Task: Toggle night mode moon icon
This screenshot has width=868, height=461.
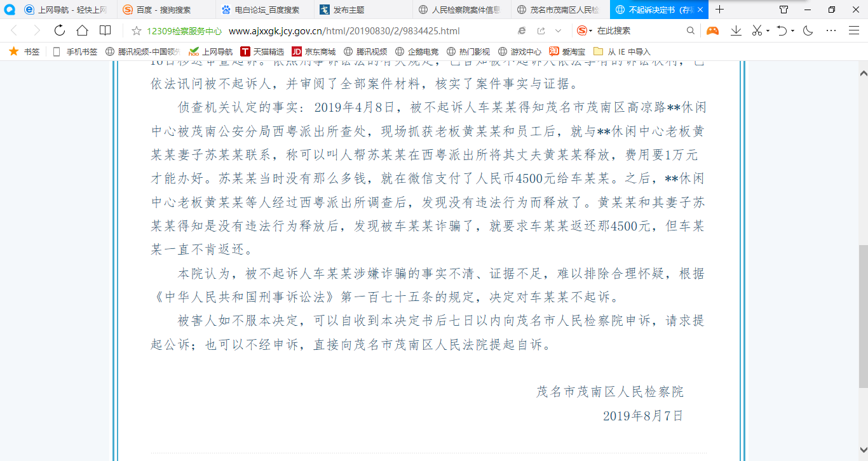Action: pyautogui.click(x=808, y=30)
